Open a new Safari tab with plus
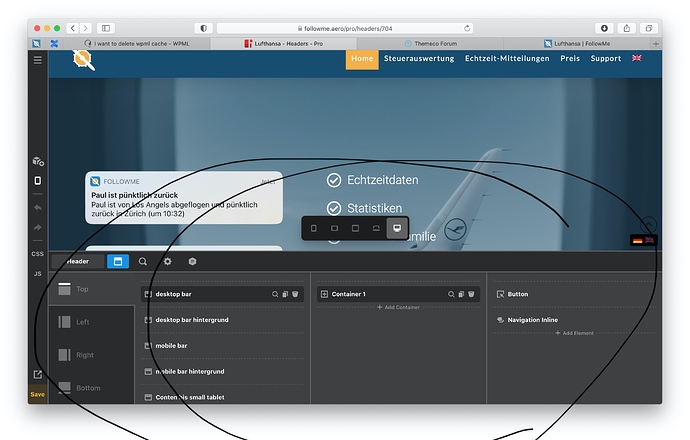The height and width of the screenshot is (440, 690). [x=656, y=44]
